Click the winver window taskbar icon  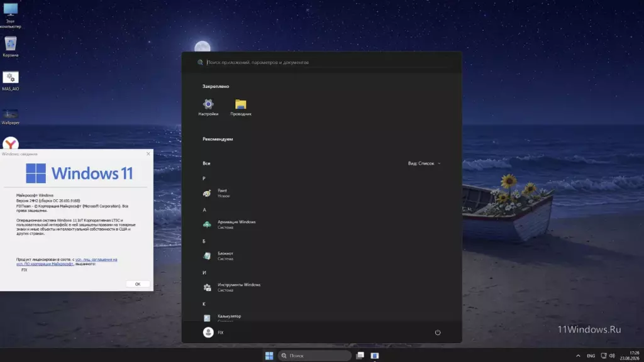pyautogui.click(x=375, y=356)
